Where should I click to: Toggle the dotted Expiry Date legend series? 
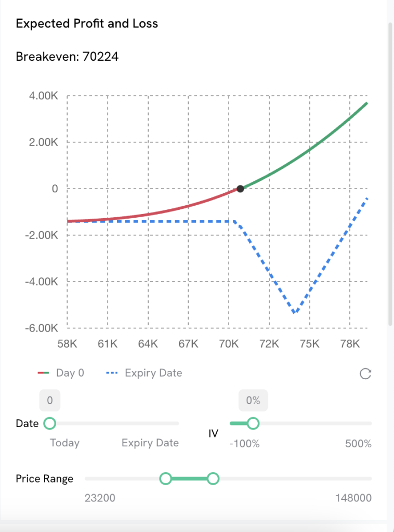[x=144, y=373]
